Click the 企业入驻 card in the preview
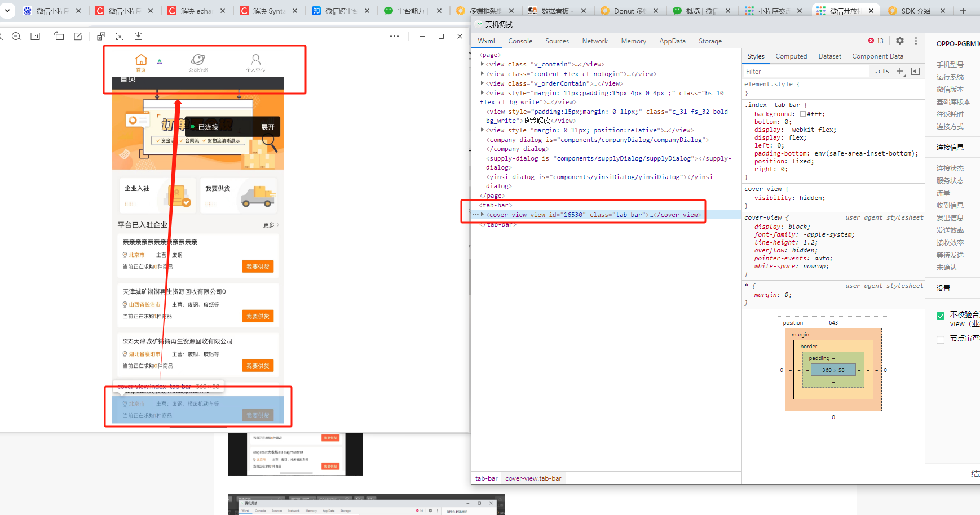The height and width of the screenshot is (515, 980). 157,196
